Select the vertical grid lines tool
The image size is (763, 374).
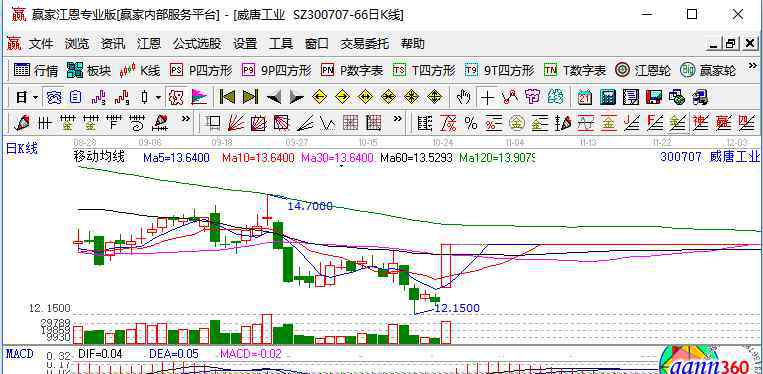click(x=45, y=123)
